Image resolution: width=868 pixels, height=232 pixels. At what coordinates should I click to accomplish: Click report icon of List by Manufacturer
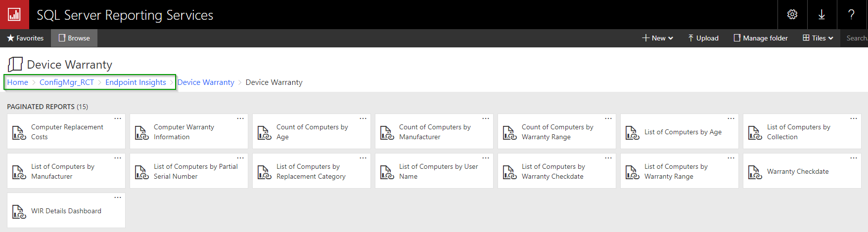tap(19, 172)
